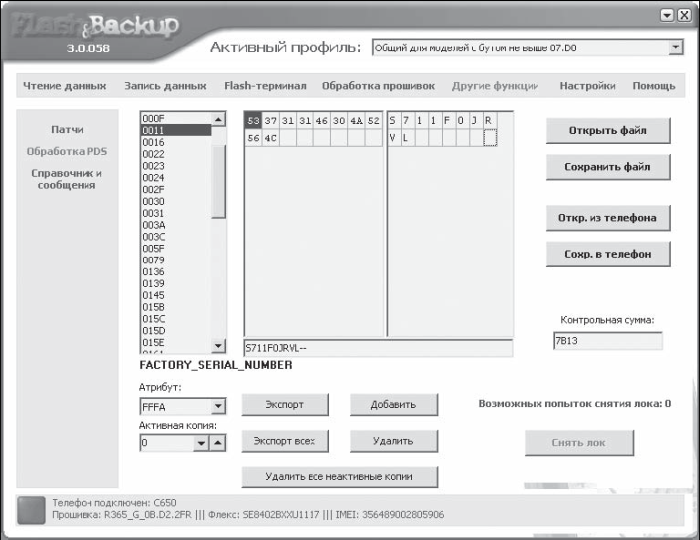Click the list scrollbar thumb

pos(218,181)
